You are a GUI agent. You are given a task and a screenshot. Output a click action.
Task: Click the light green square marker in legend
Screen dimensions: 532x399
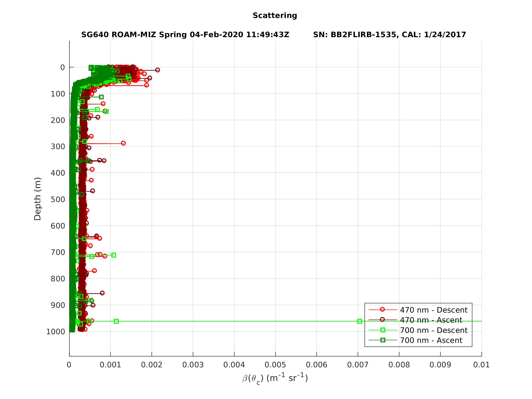383,330
